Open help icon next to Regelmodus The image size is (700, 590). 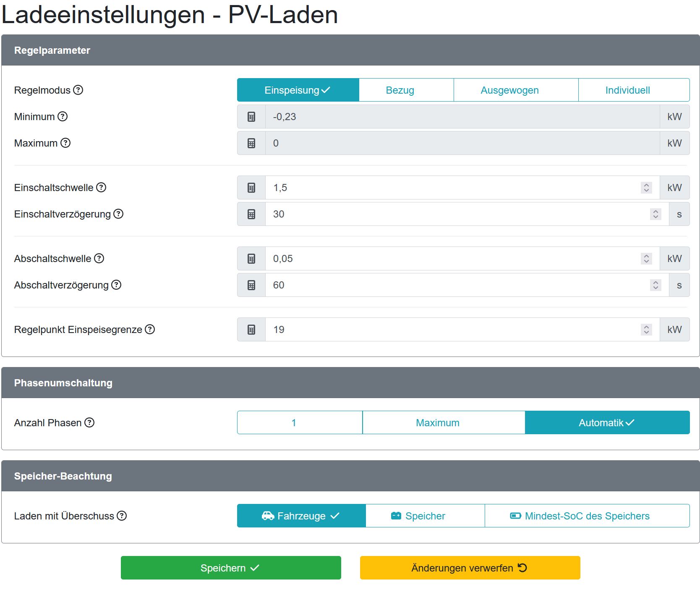pyautogui.click(x=78, y=90)
